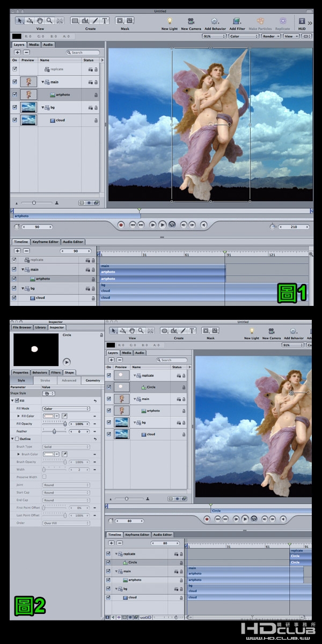Choose the Rectangle Mask tool in 圖1 toolbar
This screenshot has height=644, width=322.
pyautogui.click(x=120, y=20)
